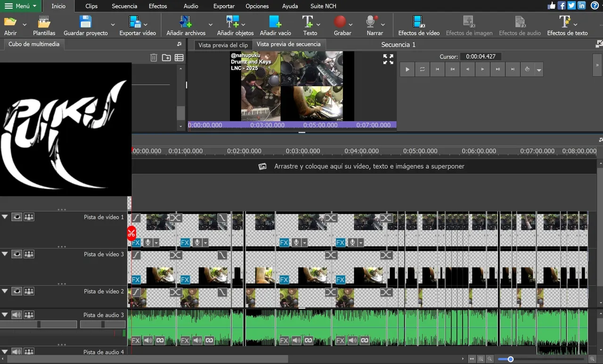Image resolution: width=603 pixels, height=364 pixels.
Task: Maximize the preview with the fullscreen arrows icon
Action: coord(388,59)
